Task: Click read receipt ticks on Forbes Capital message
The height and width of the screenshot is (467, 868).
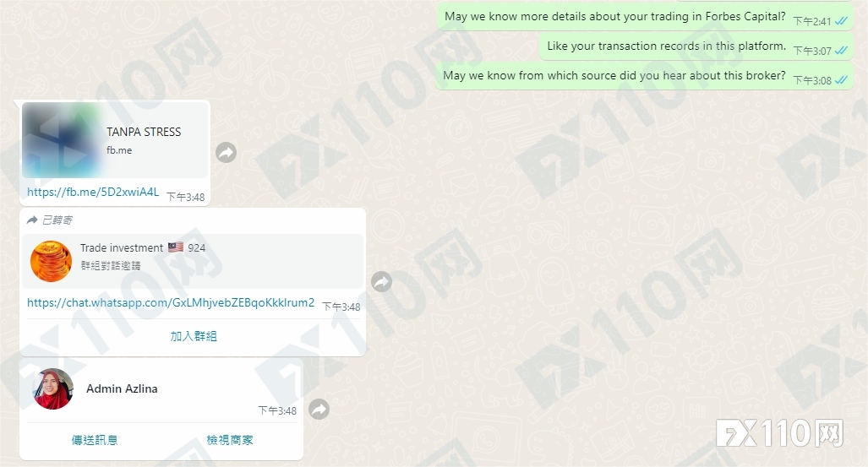Action: pyautogui.click(x=842, y=21)
